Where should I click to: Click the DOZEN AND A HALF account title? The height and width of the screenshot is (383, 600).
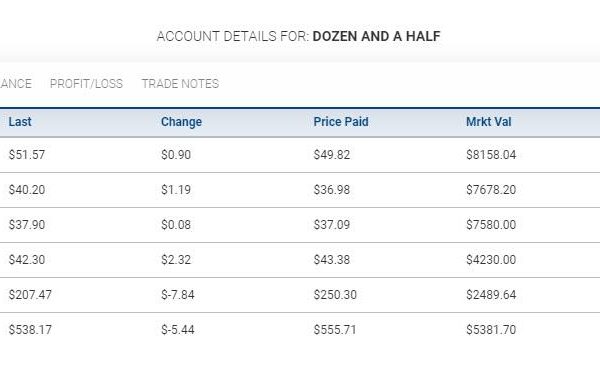tap(377, 36)
